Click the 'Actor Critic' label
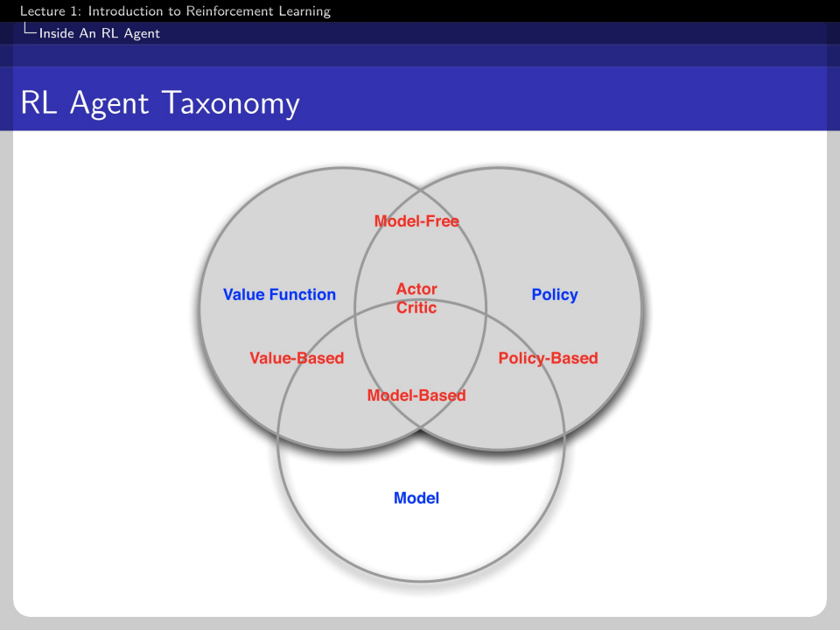 point(416,298)
